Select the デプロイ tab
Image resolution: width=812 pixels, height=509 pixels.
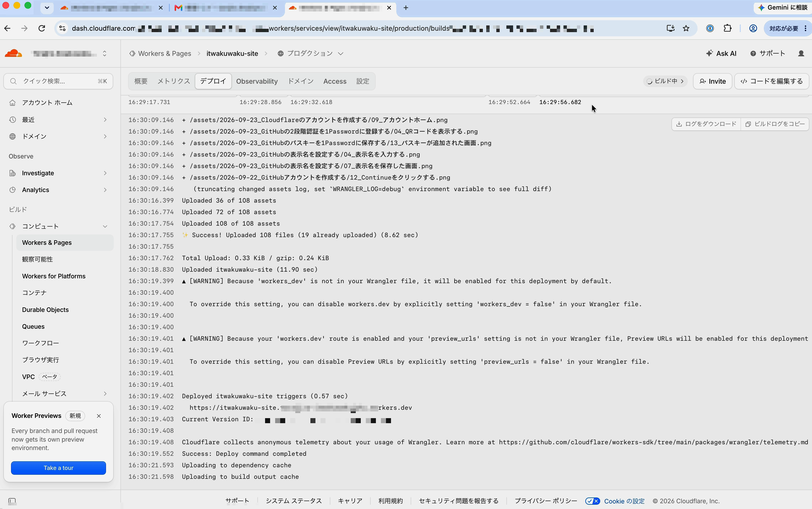pyautogui.click(x=213, y=81)
